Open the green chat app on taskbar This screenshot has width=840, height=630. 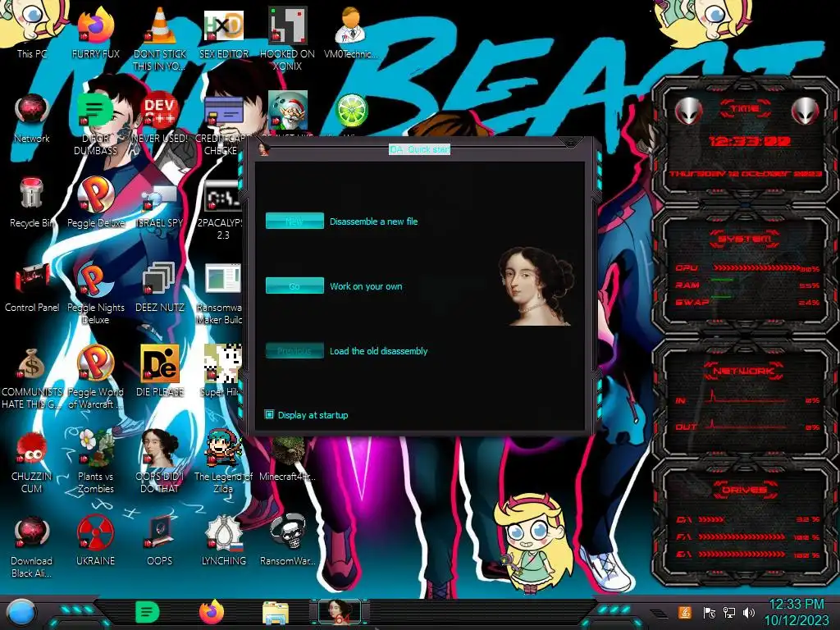coord(147,612)
